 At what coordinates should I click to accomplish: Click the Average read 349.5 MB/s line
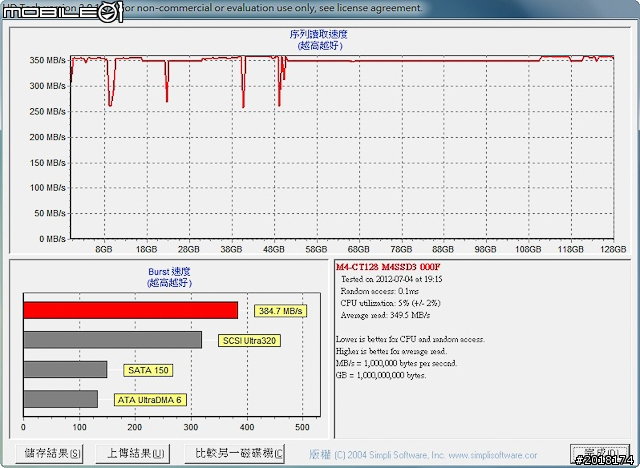(x=393, y=314)
